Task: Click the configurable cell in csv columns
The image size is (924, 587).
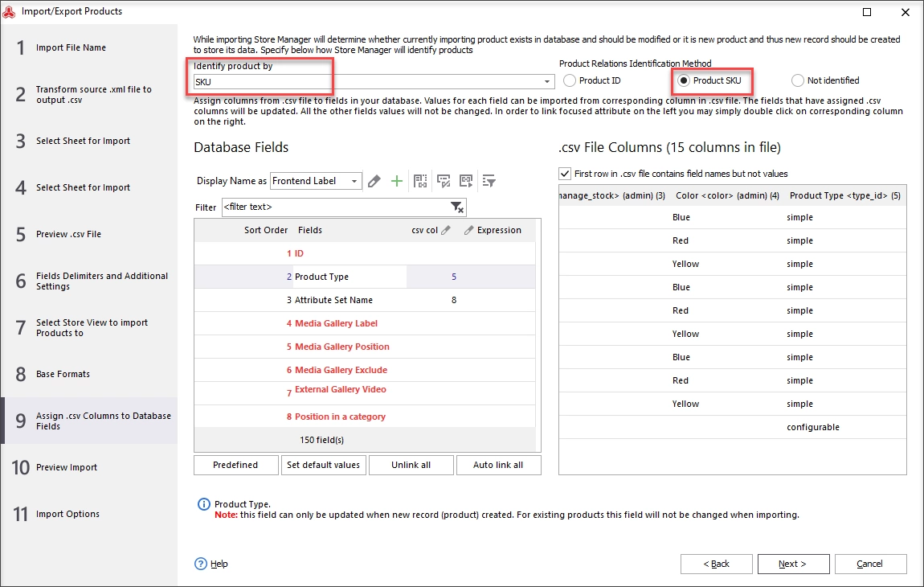Action: 812,427
